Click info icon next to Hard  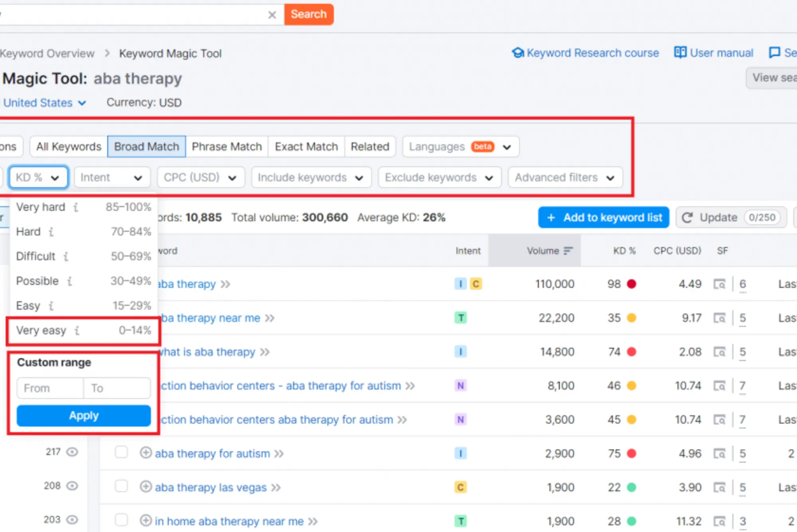coord(51,232)
